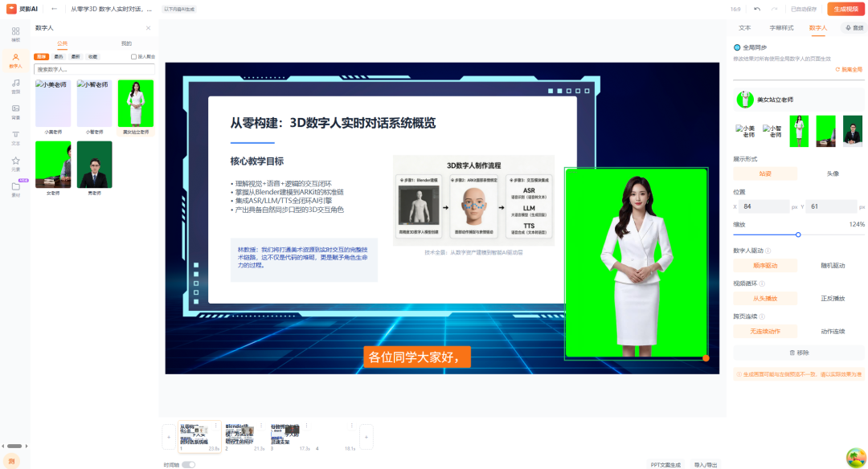Viewport: 868px width, 469px height.
Task: Select 动作连续 option
Action: [833, 332]
